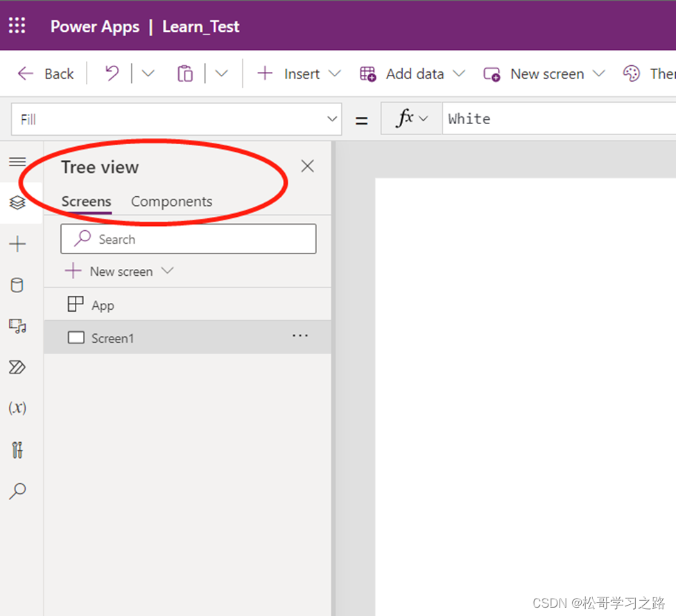Open the Data sources icon in left rail

click(x=17, y=284)
